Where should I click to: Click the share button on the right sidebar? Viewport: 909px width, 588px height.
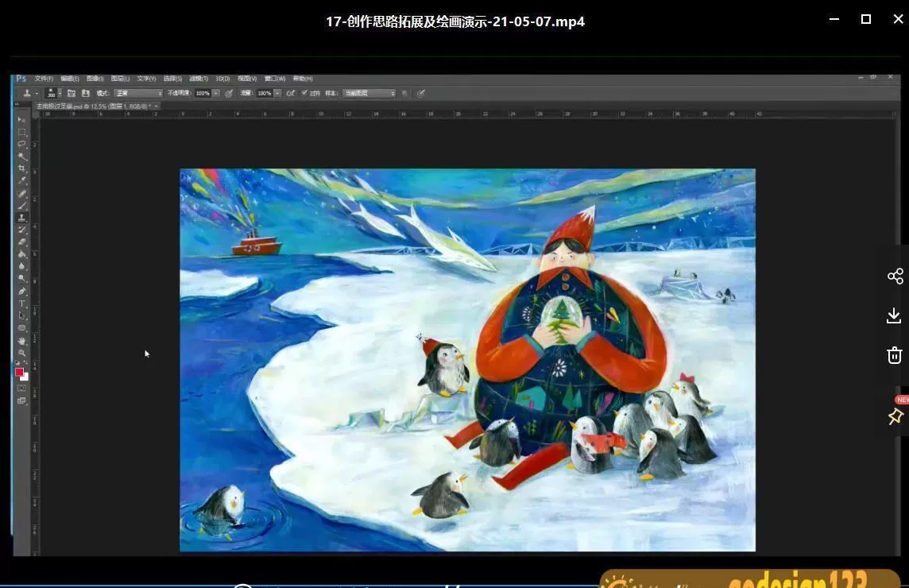(895, 276)
